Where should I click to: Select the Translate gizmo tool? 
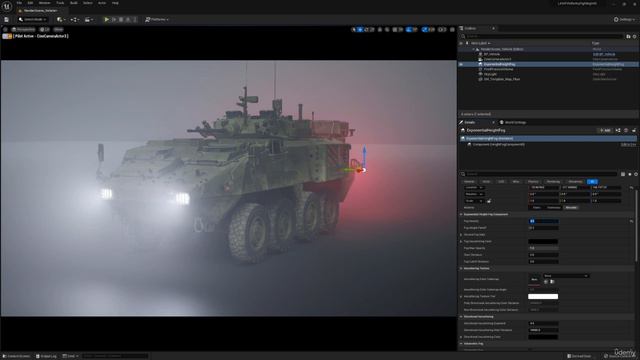(x=360, y=29)
